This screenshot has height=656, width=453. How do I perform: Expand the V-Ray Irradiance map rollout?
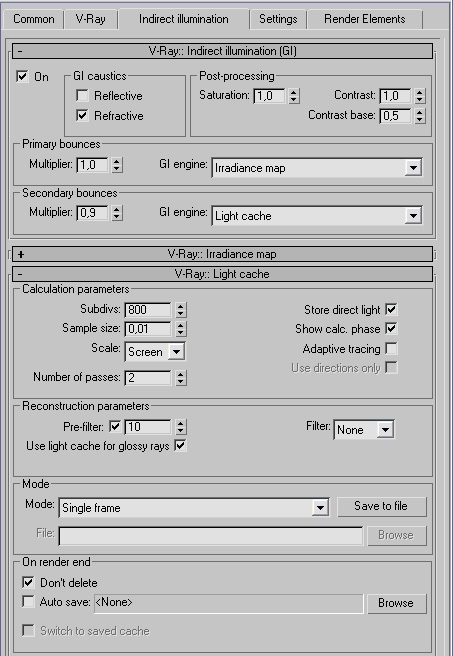point(223,254)
